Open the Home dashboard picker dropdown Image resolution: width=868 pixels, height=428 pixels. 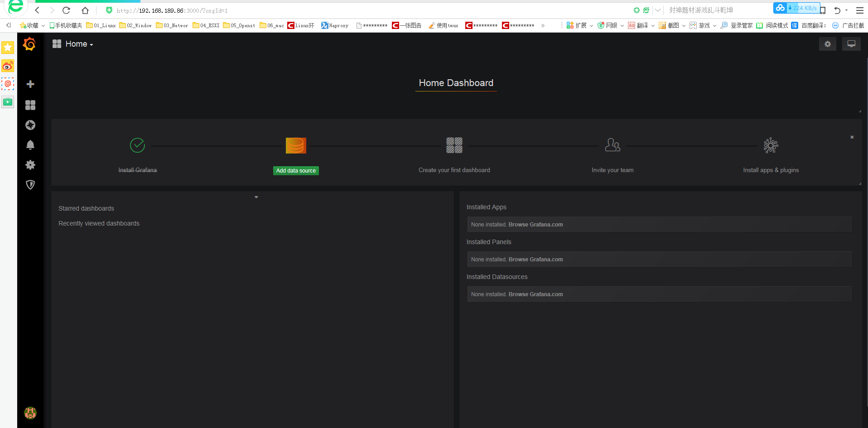coord(72,44)
